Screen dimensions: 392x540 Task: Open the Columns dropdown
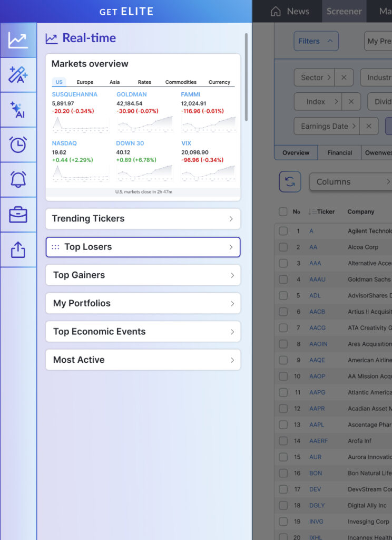351,181
